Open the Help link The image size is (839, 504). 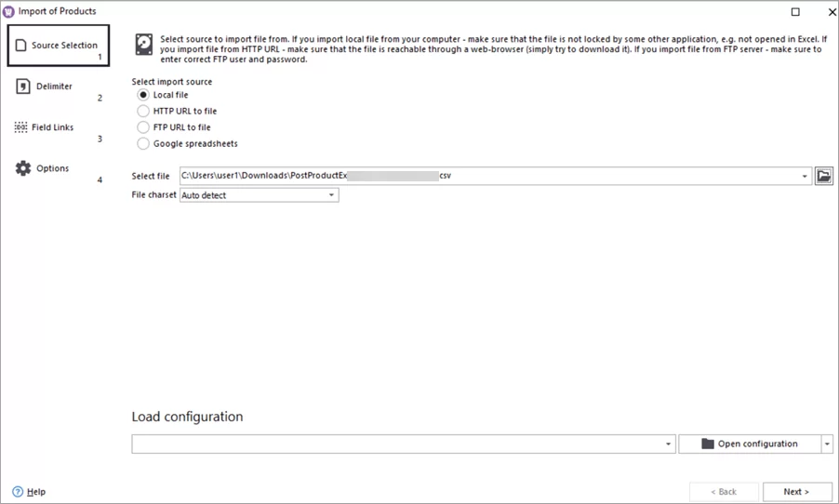(x=36, y=491)
